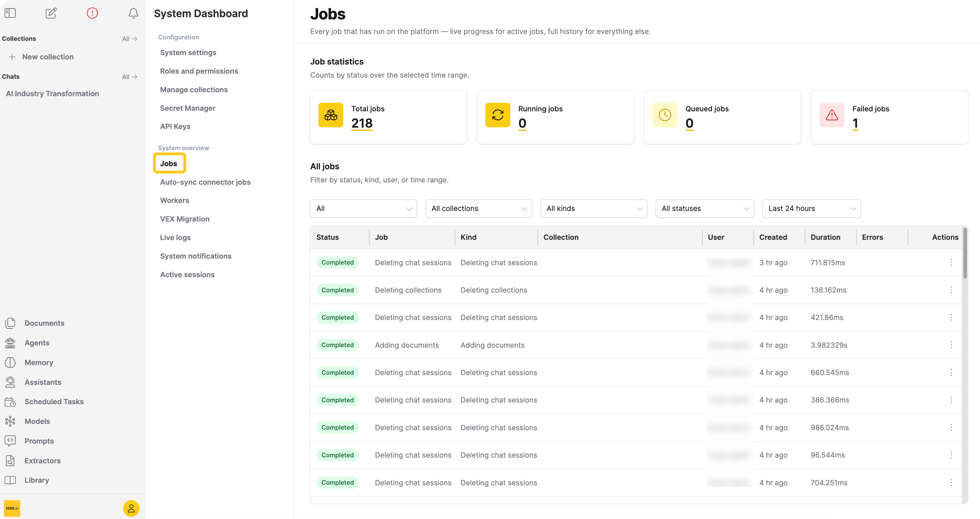The width and height of the screenshot is (980, 519).
Task: Open the Agents robot icon
Action: pos(10,343)
